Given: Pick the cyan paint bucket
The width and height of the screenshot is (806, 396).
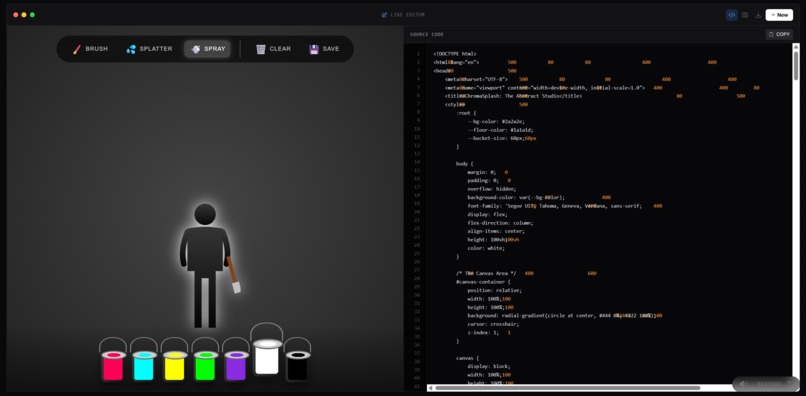Looking at the screenshot, I should click(x=143, y=359).
